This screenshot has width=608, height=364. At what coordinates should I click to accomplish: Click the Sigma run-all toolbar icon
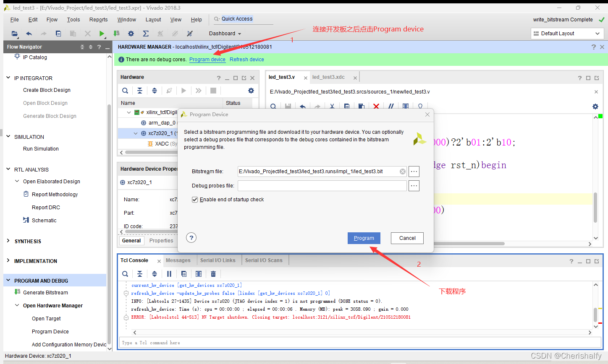(146, 34)
